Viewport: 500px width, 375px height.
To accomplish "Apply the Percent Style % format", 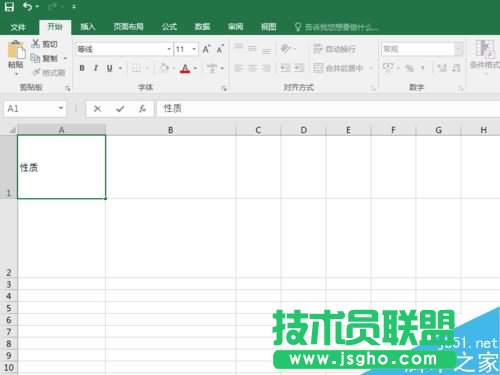I will point(410,68).
